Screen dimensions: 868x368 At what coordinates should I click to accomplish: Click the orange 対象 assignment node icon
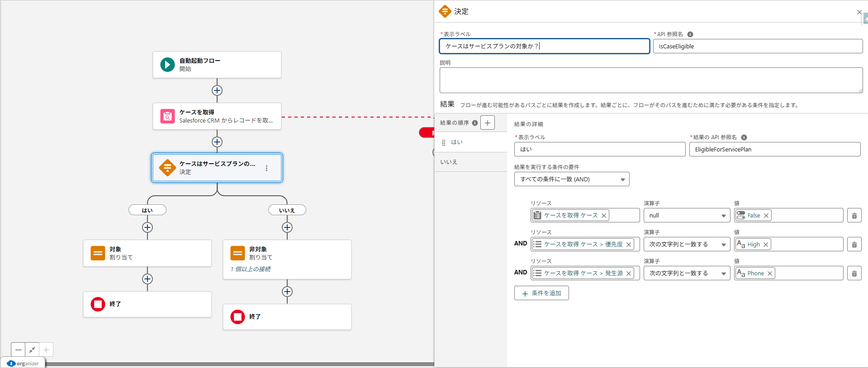[x=98, y=253]
